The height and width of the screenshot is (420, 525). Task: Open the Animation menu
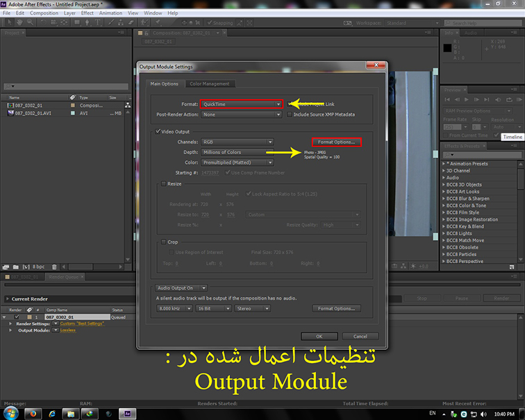(x=110, y=13)
